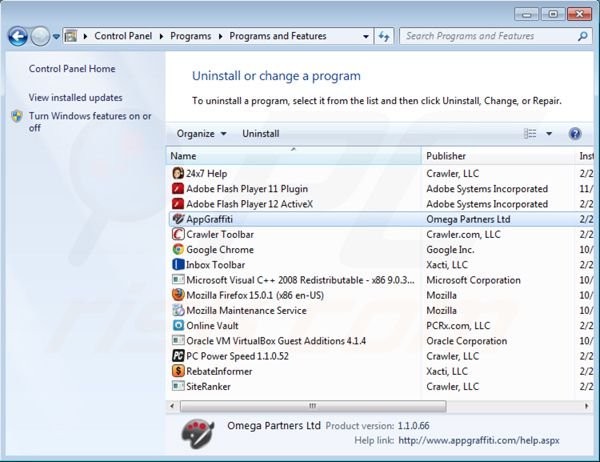This screenshot has width=600, height=462.
Task: Click the Microsoft Corporation publisher cell
Action: point(473,280)
